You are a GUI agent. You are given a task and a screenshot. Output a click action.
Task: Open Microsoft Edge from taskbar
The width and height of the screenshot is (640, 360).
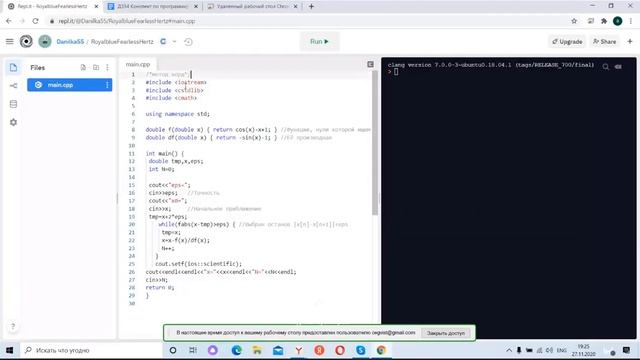tap(236, 350)
